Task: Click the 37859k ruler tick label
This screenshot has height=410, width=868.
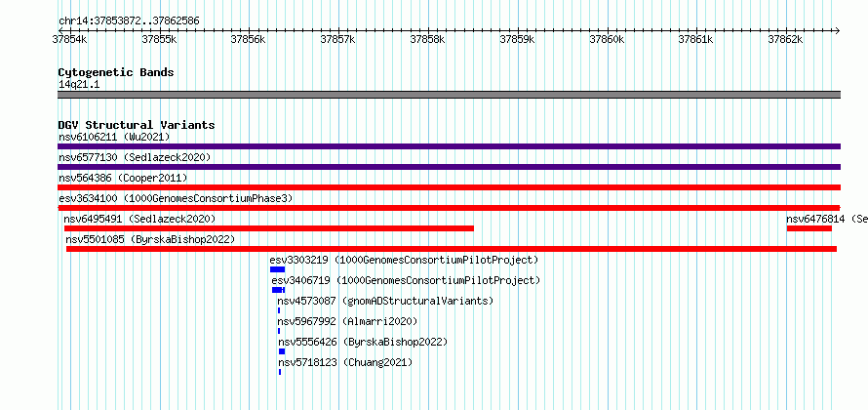Action: pyautogui.click(x=518, y=39)
